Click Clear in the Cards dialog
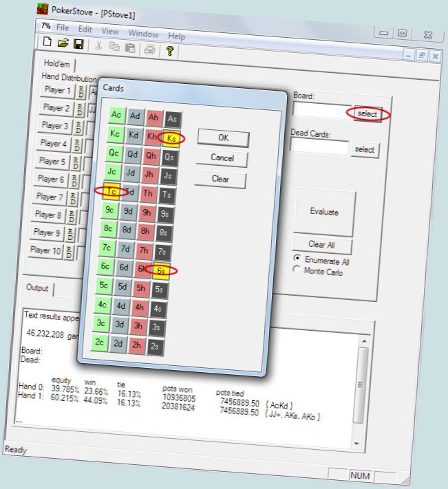The height and width of the screenshot is (489, 448). [220, 179]
